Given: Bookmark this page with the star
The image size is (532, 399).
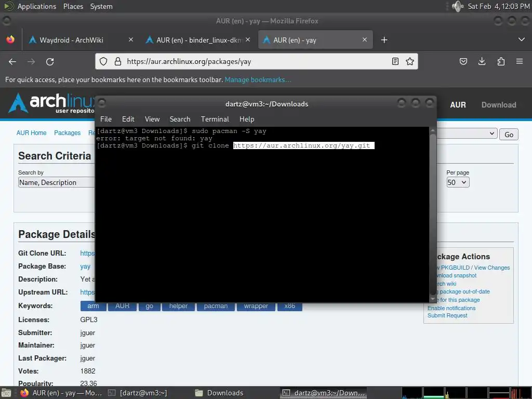Looking at the screenshot, I should [x=410, y=61].
